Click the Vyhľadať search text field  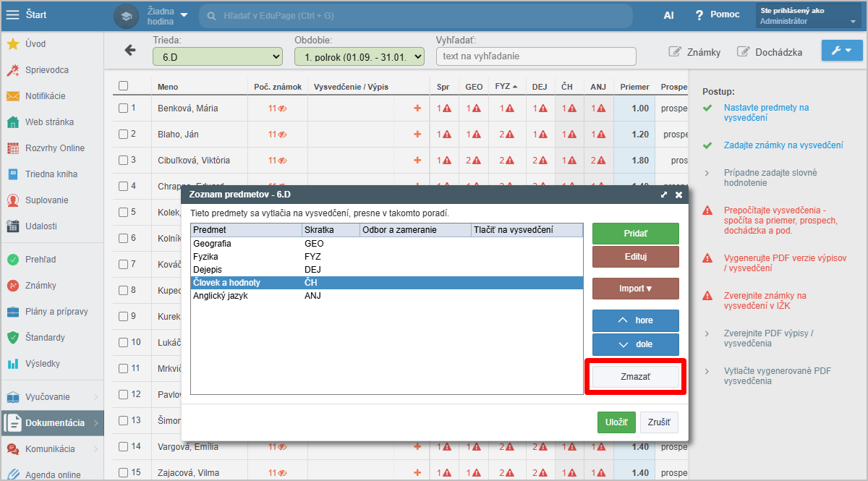[x=535, y=56]
